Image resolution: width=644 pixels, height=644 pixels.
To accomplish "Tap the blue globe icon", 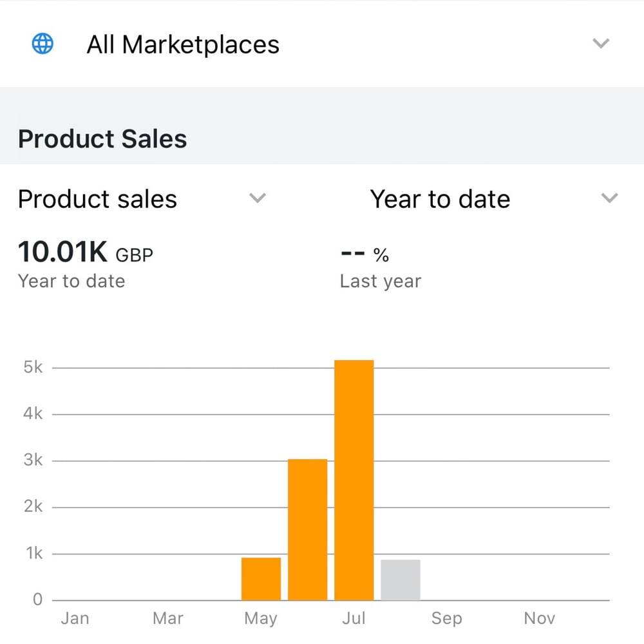I will pyautogui.click(x=43, y=43).
